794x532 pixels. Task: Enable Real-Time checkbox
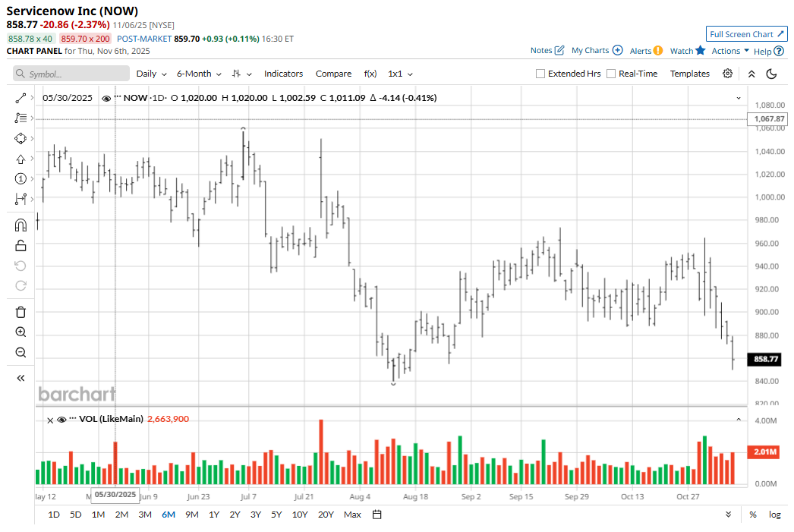coord(611,74)
